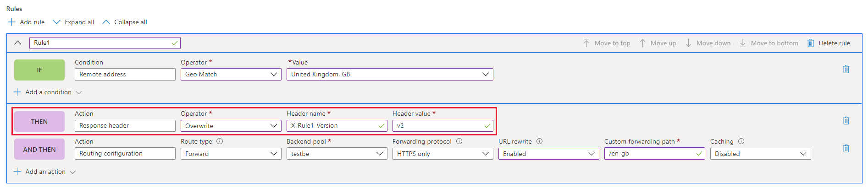Click the Forwarding protocol info icon

[459, 141]
